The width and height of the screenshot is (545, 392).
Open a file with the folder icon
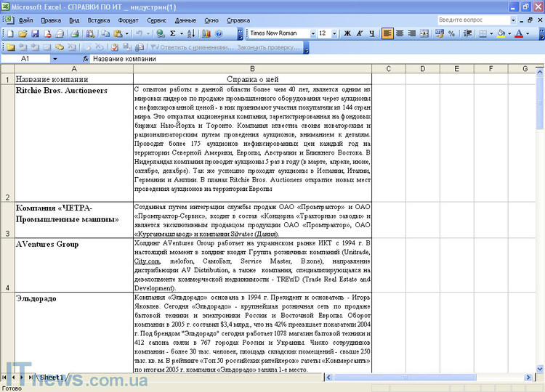[x=23, y=33]
